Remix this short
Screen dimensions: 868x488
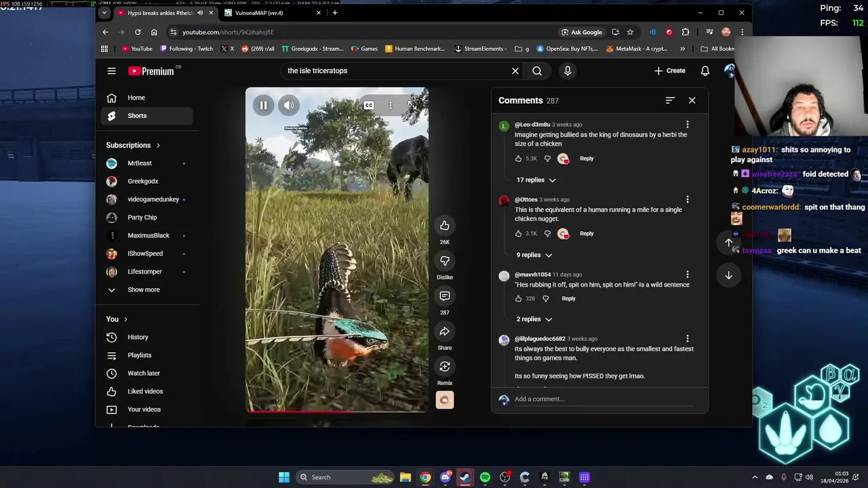[x=445, y=366]
